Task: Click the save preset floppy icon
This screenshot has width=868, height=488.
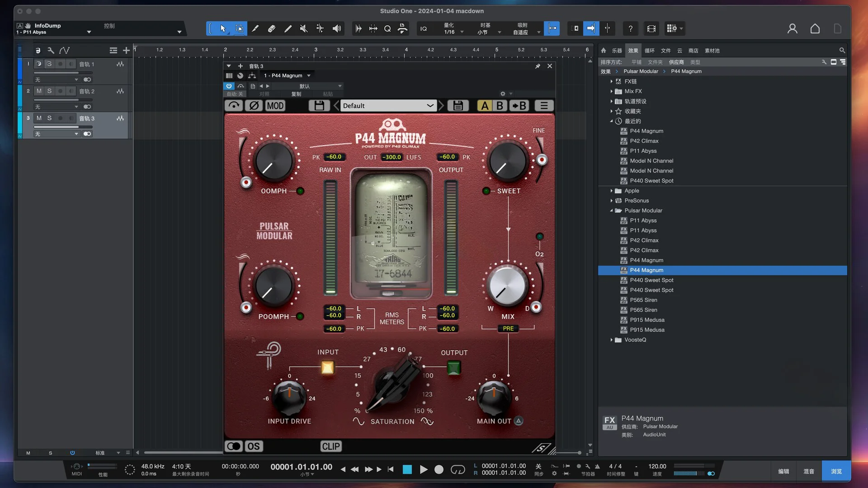Action: 319,106
